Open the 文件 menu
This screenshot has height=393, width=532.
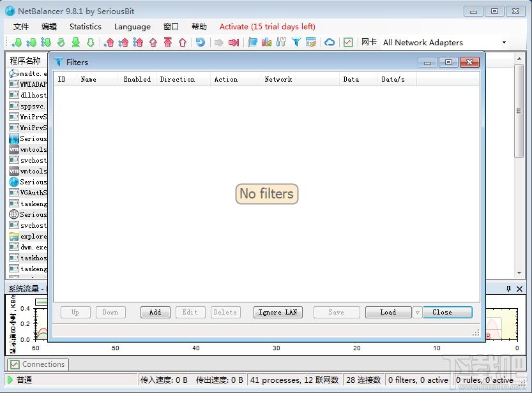point(21,26)
